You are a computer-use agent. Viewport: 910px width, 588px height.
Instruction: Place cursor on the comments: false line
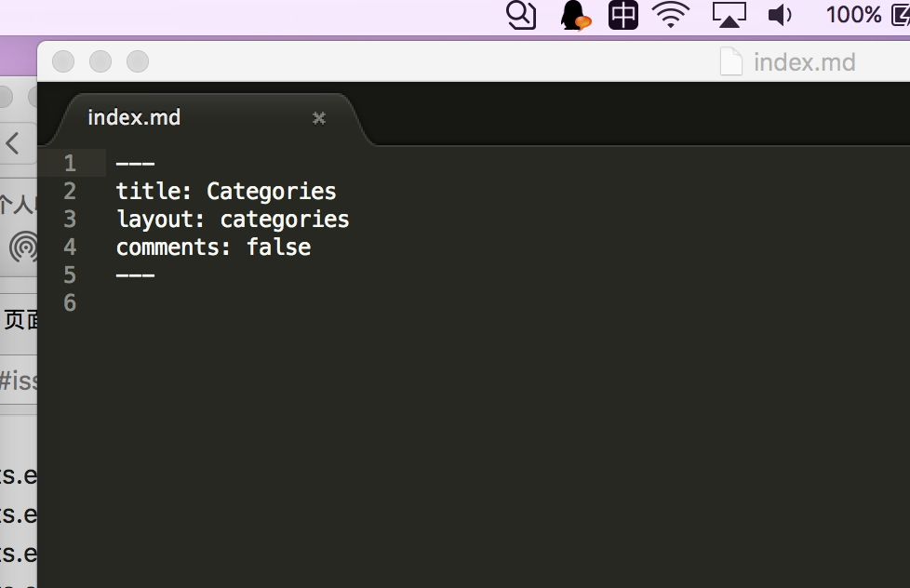pos(212,247)
